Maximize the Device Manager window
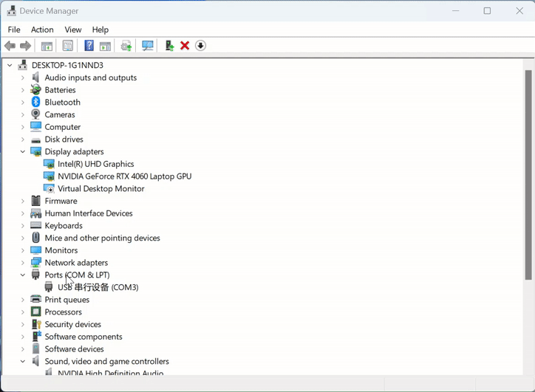 (x=487, y=11)
